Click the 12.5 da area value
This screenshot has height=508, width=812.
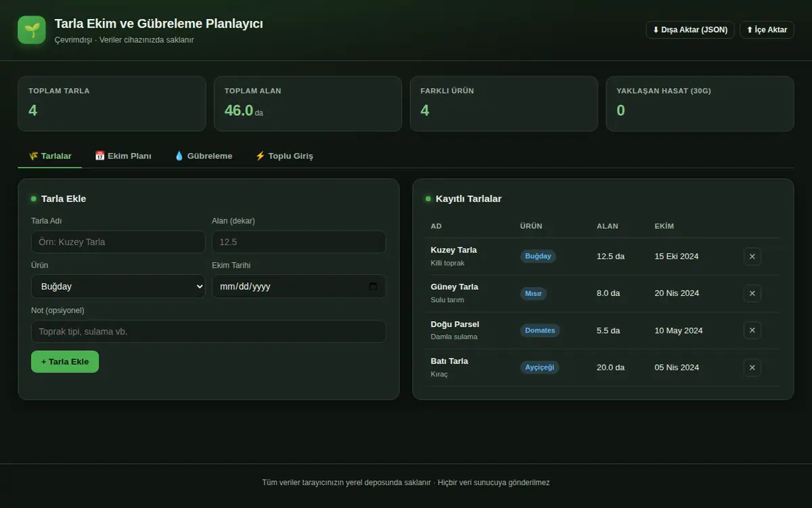pos(610,256)
